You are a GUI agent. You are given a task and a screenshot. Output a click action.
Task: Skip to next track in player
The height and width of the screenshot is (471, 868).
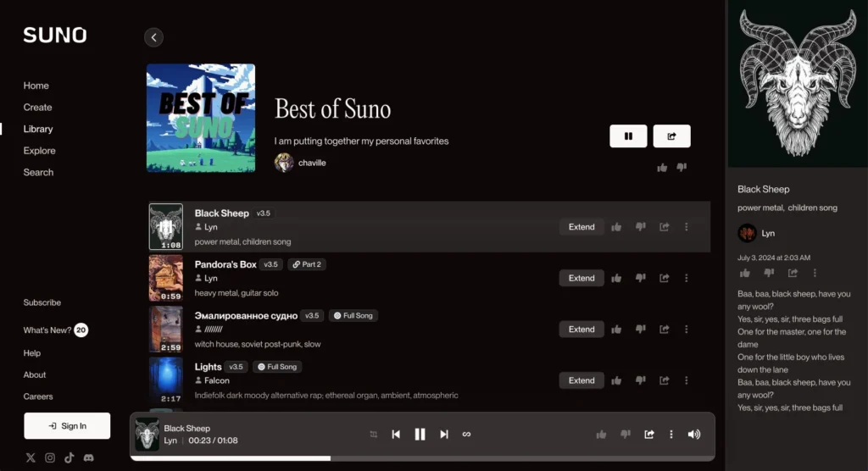point(444,435)
